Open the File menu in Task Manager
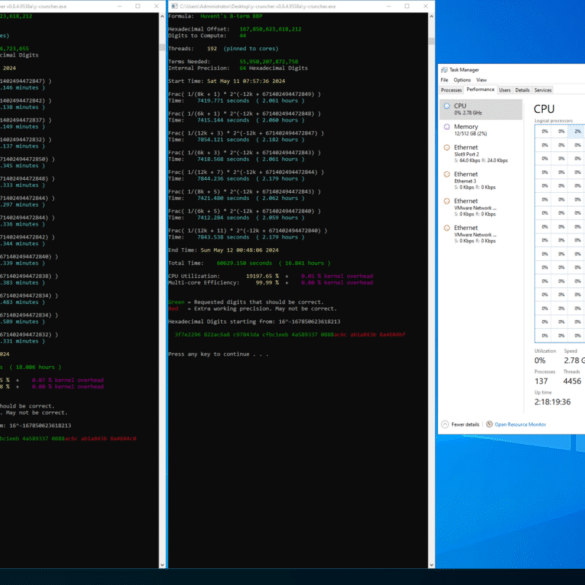Viewport: 585px width, 585px height. (x=444, y=80)
